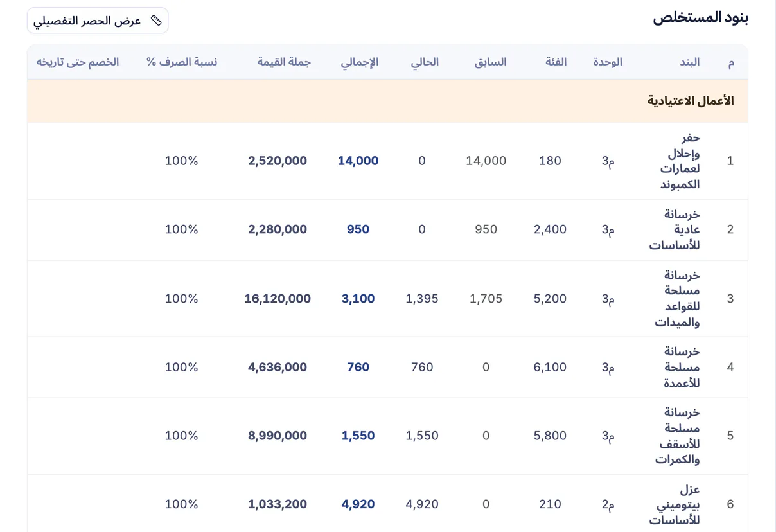Open the 4,920 total for bitumen insulation

358,504
